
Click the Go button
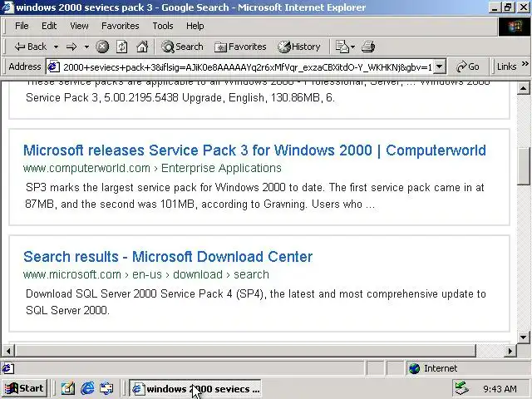pyautogui.click(x=468, y=66)
